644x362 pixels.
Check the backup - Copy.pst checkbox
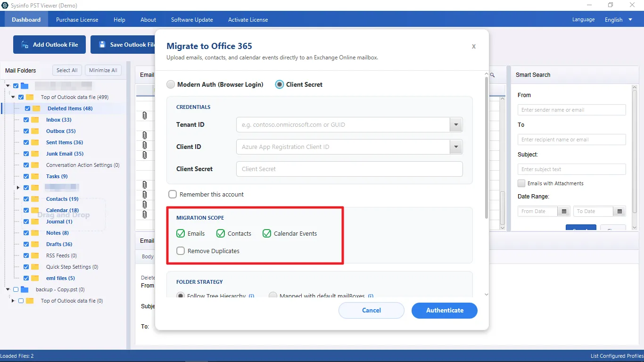pos(16,289)
